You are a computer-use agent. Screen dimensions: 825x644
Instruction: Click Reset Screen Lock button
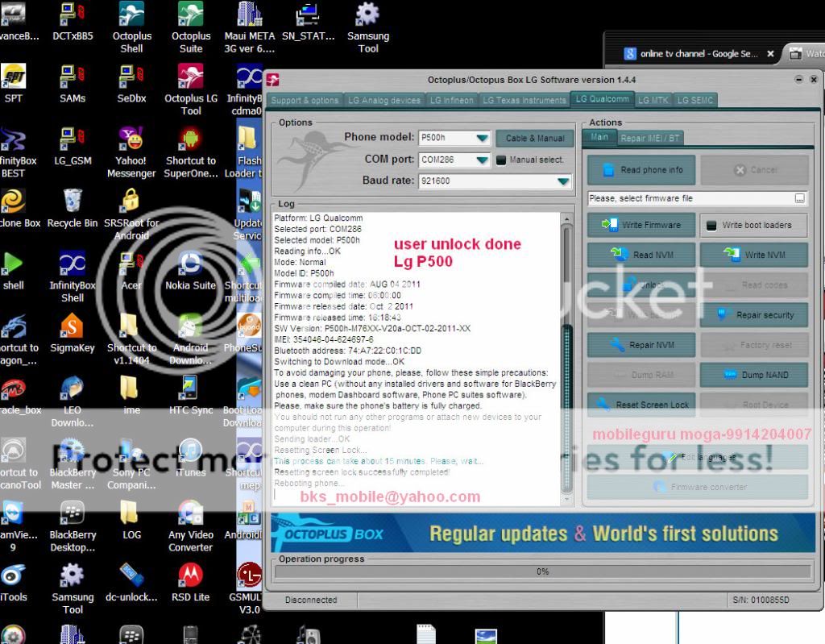[641, 405]
